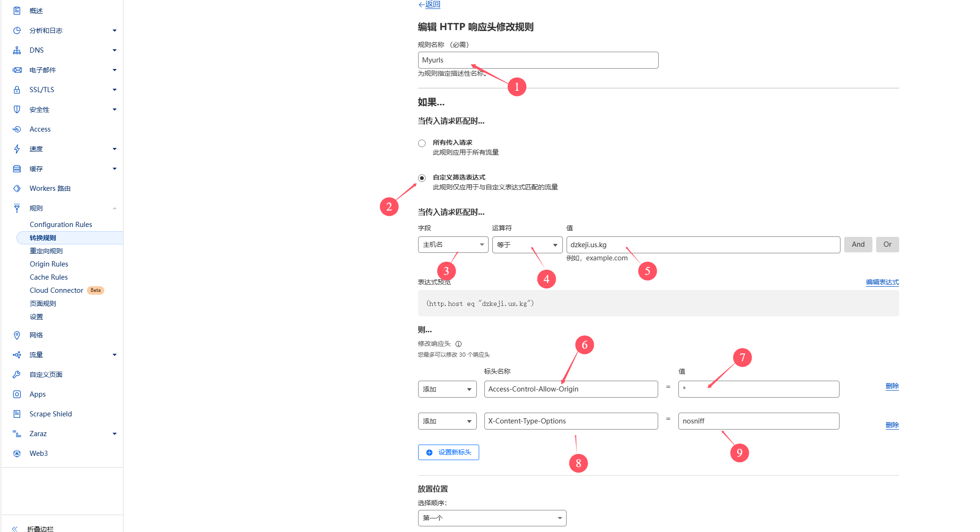Click the security shield icon
Screen dimensions: 980x532
(x=17, y=109)
